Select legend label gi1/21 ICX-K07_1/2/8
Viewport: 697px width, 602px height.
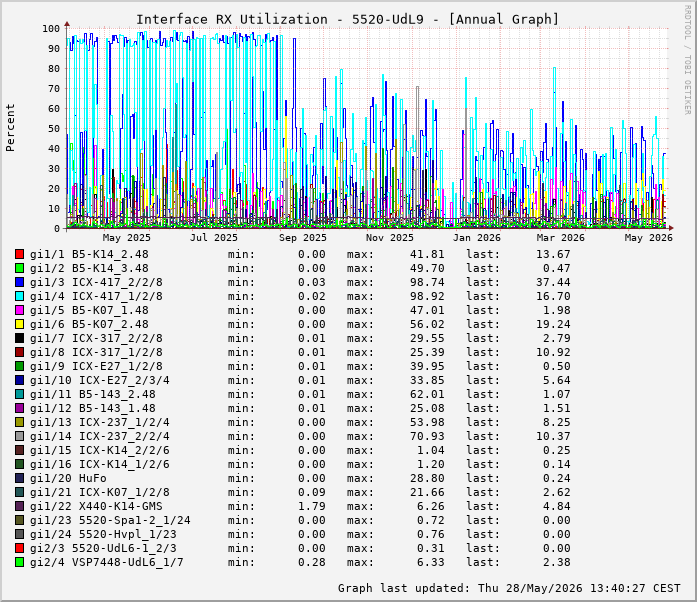click(100, 492)
